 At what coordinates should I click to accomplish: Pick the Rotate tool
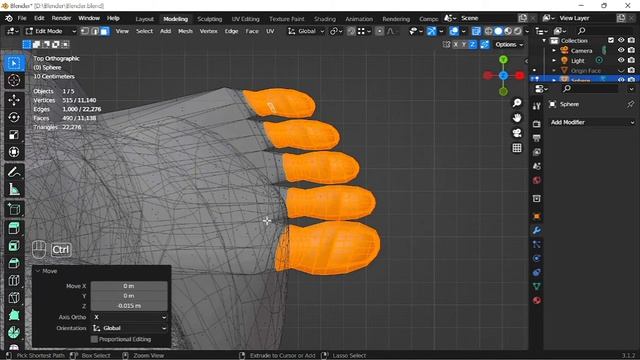(14, 118)
